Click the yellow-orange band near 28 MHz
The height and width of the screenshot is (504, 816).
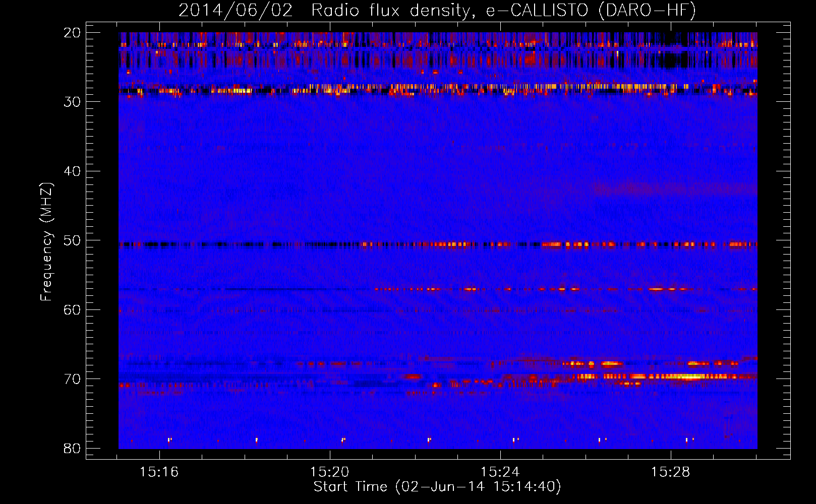pos(438,89)
